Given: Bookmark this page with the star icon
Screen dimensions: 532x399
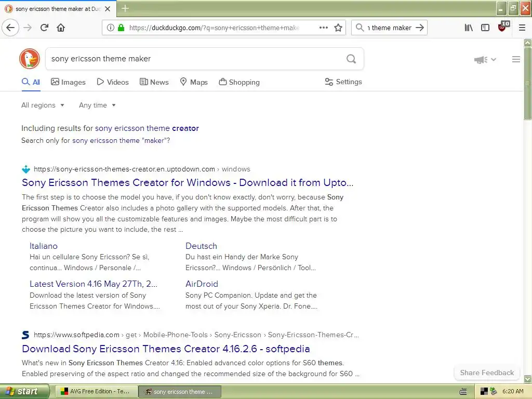Looking at the screenshot, I should tap(338, 28).
